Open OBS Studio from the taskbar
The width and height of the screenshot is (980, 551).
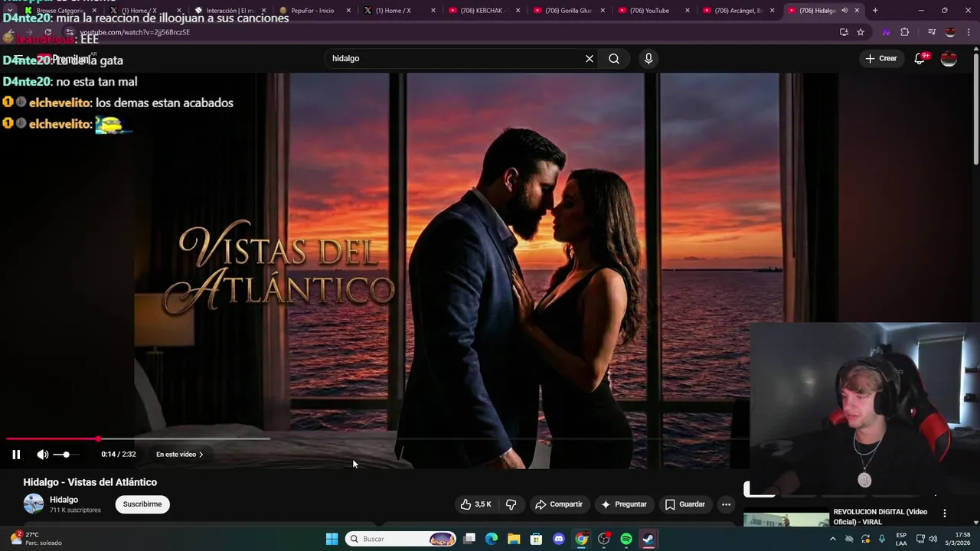click(x=604, y=539)
